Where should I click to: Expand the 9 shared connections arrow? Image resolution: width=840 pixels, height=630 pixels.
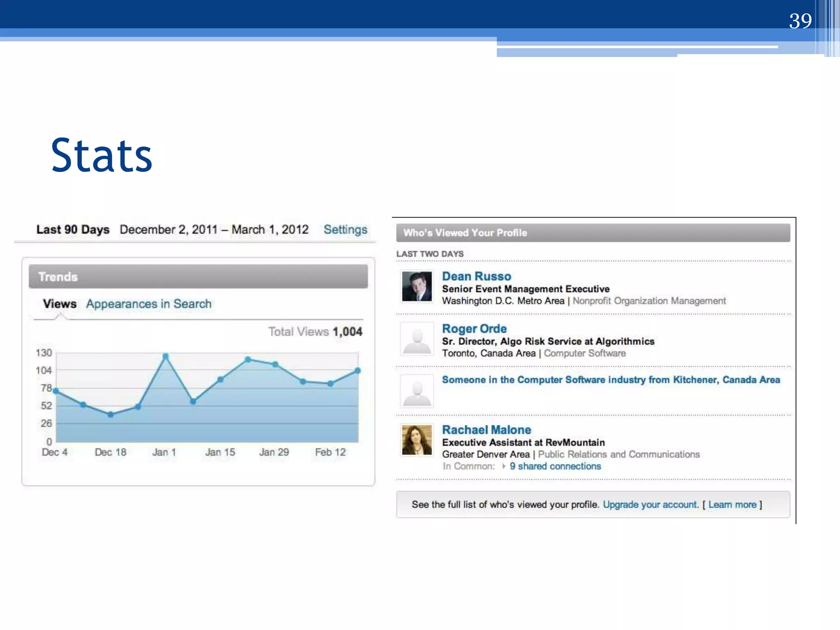click(503, 466)
